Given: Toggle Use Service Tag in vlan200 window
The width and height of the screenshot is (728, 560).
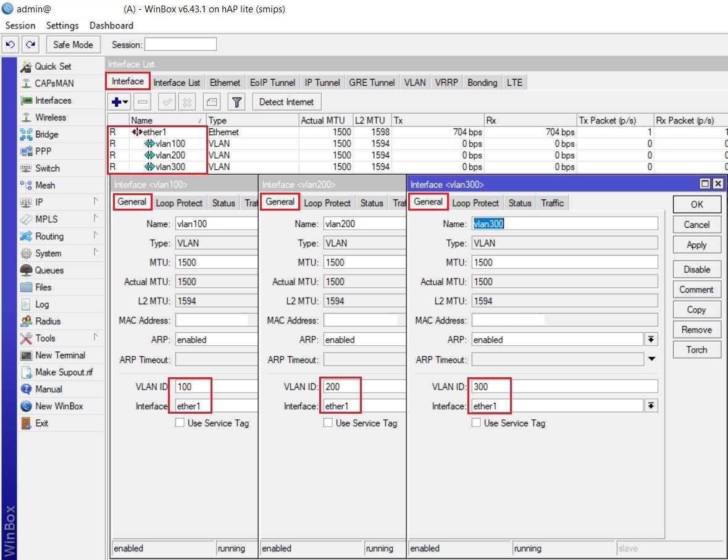Looking at the screenshot, I should point(328,423).
